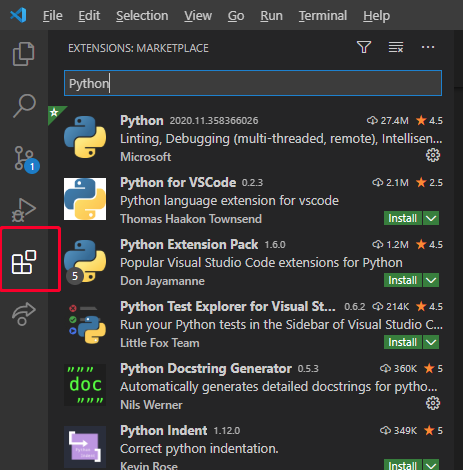Select Python Extension Pack title
Viewport: 463px width, 470px height.
click(x=189, y=244)
